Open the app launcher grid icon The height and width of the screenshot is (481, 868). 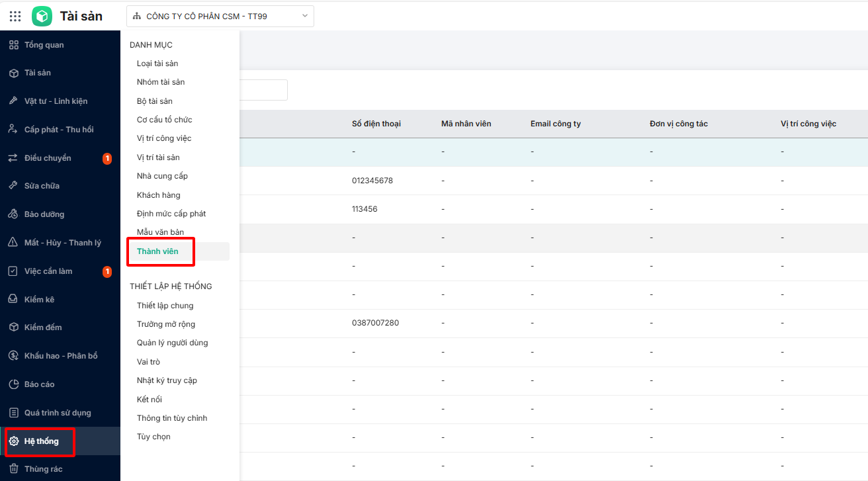click(15, 17)
